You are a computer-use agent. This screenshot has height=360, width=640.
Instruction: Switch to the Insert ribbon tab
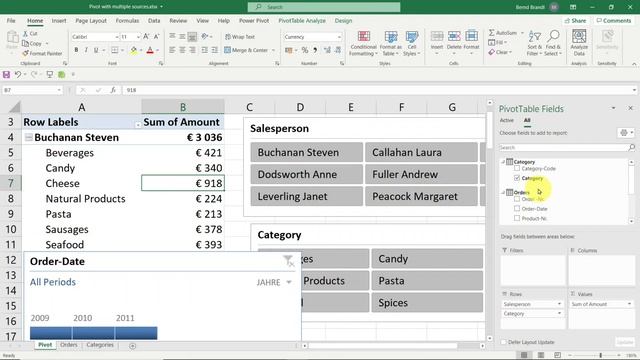(59, 20)
